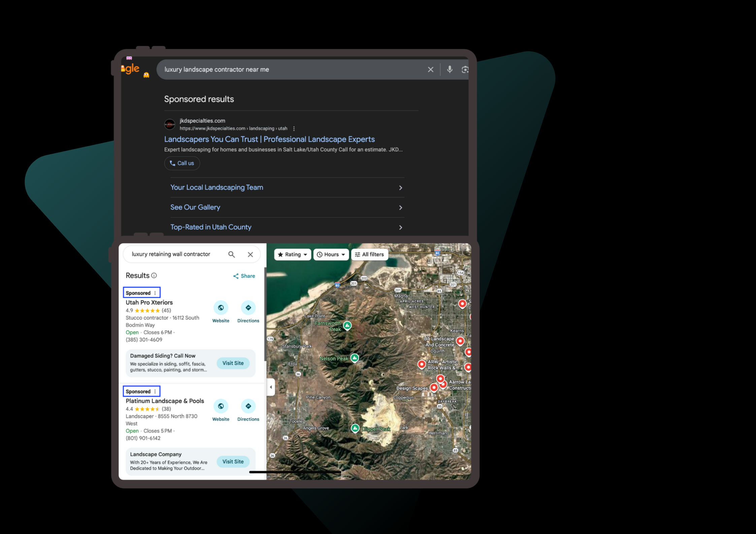Viewport: 756px width, 534px height.
Task: Open the Hours filter dropdown
Action: [x=331, y=254]
